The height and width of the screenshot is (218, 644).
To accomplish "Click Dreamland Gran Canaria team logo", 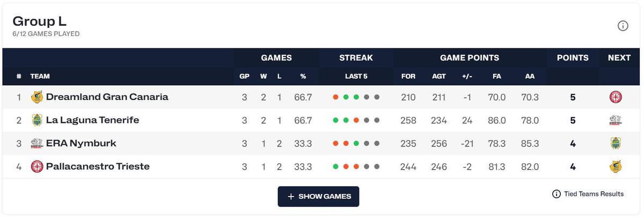I will point(37,97).
